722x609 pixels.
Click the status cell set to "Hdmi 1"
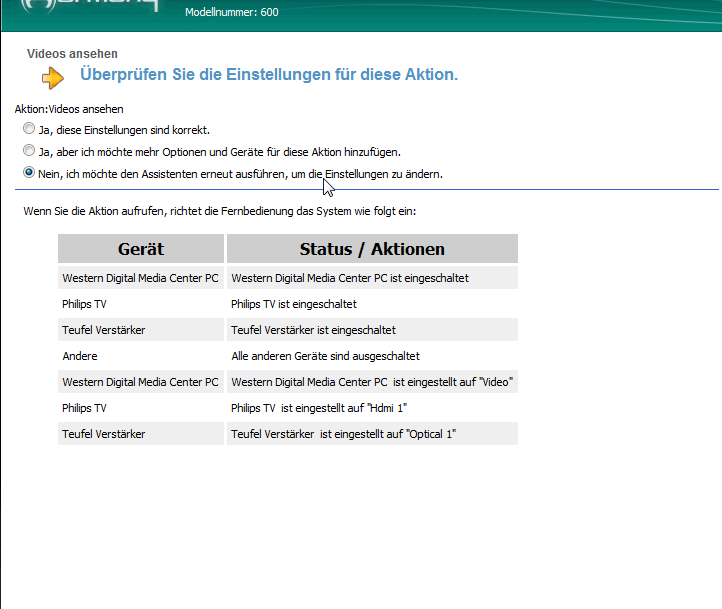pos(319,408)
